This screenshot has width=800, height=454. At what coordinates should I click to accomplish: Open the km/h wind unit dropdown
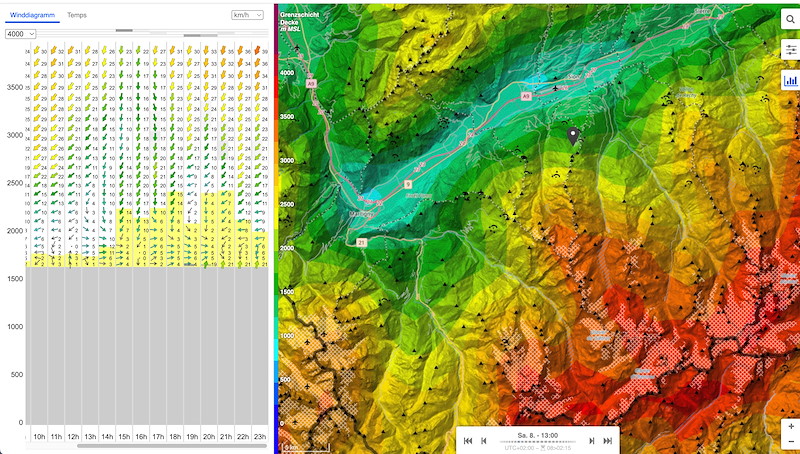tap(247, 16)
